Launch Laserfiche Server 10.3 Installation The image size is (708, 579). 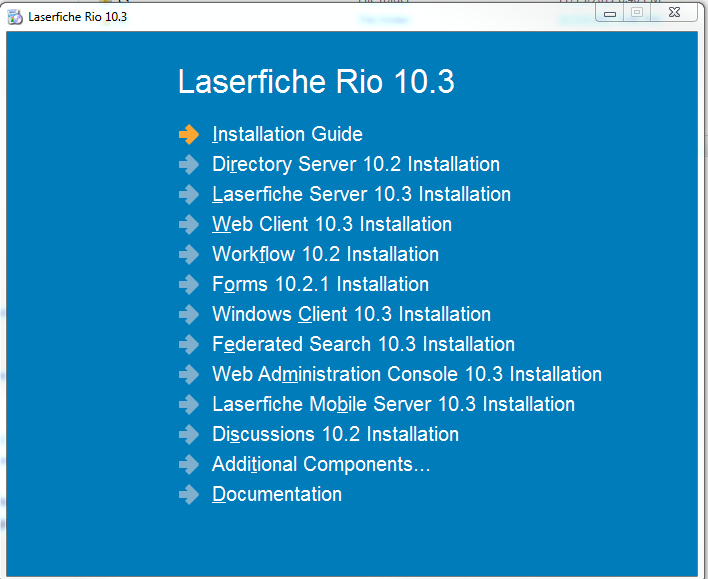pos(361,194)
